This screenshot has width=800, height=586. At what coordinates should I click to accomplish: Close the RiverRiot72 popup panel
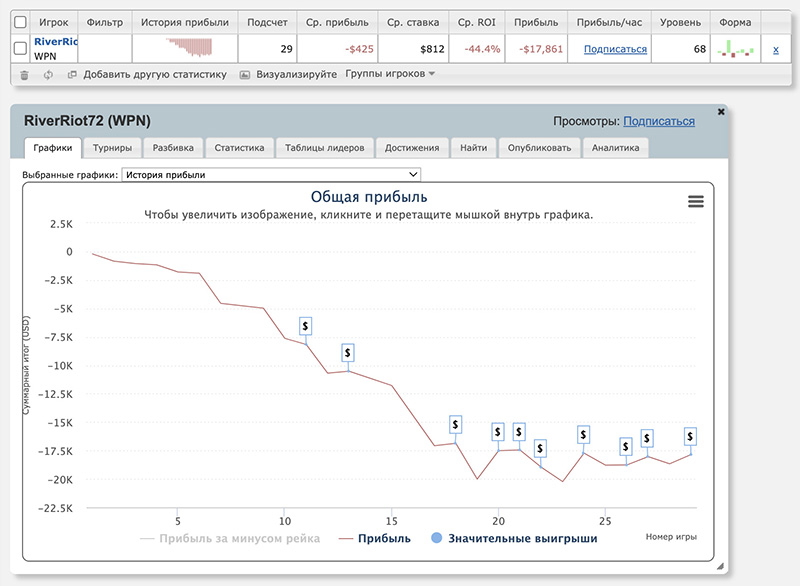[722, 111]
